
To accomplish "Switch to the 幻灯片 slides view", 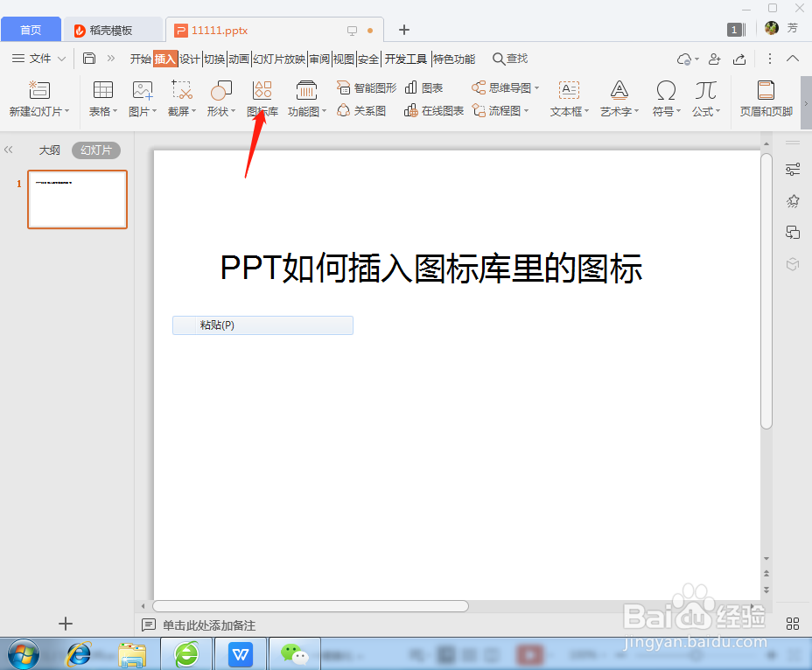I will point(96,150).
